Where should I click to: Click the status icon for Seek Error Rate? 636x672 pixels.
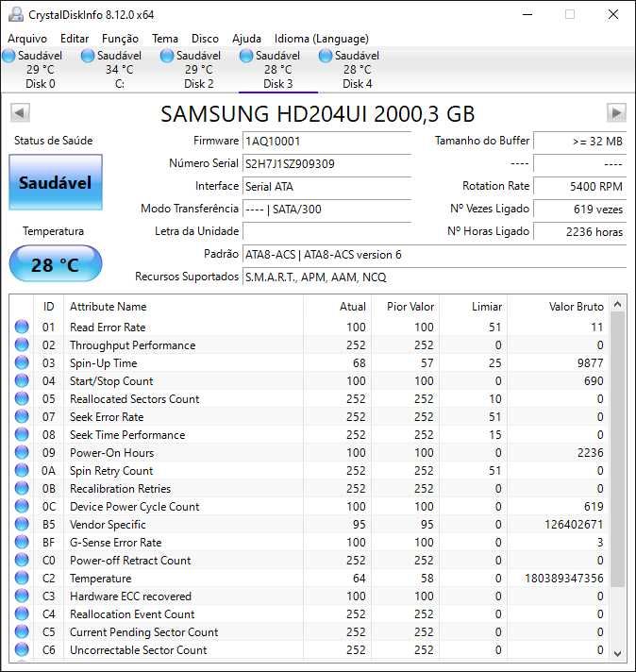(x=22, y=416)
